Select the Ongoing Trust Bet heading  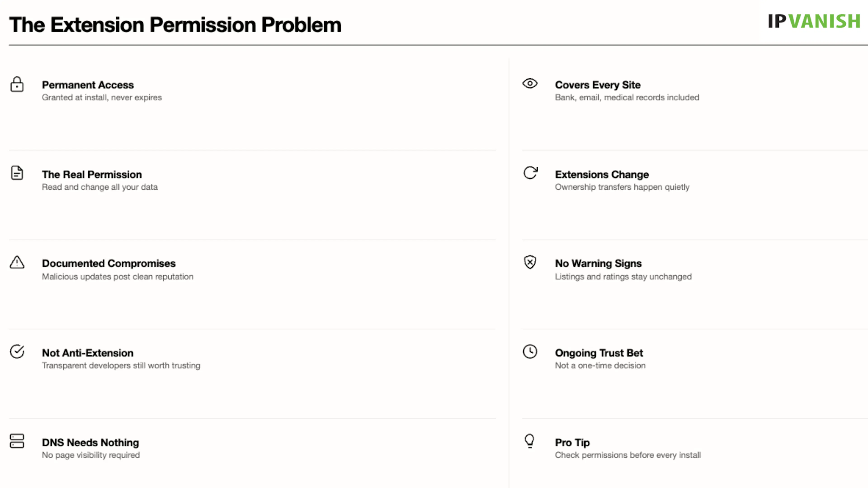(x=599, y=353)
